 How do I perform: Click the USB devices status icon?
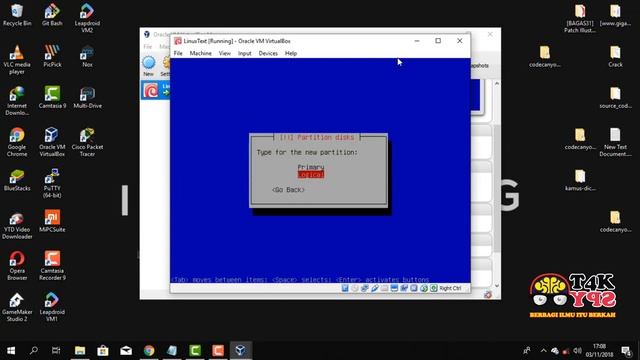point(375,288)
